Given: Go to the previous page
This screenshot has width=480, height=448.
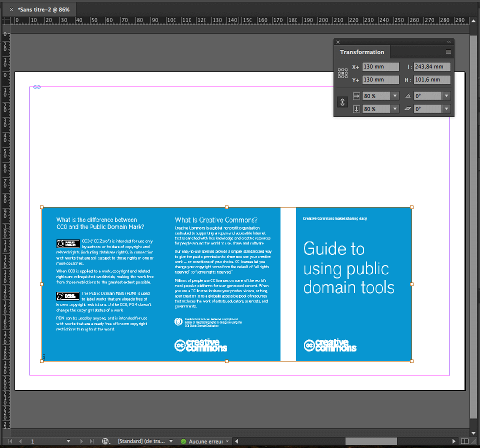Looking at the screenshot, I should click(x=20, y=441).
